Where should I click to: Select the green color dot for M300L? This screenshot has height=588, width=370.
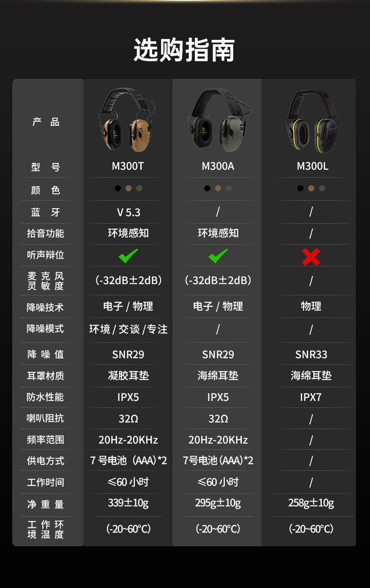point(322,188)
